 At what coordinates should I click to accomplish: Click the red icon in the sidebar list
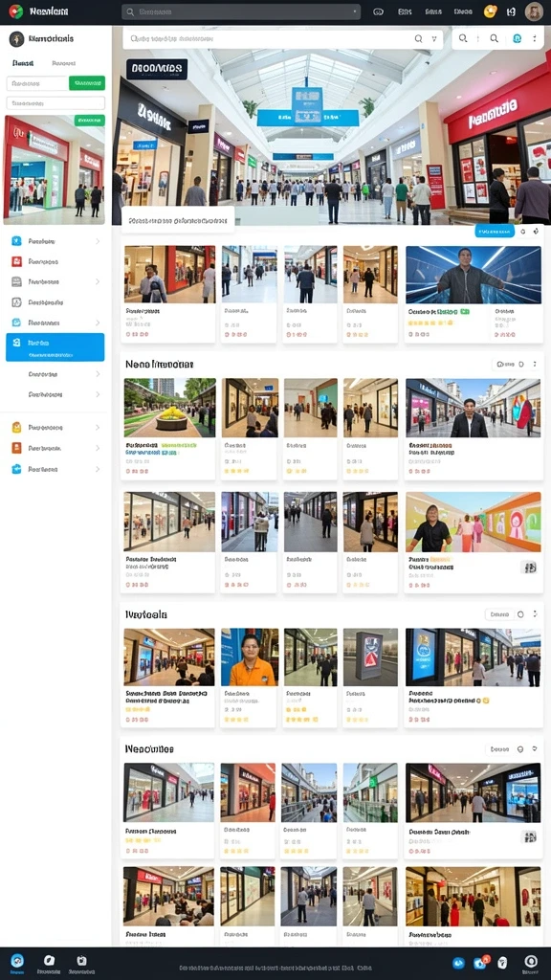click(17, 261)
